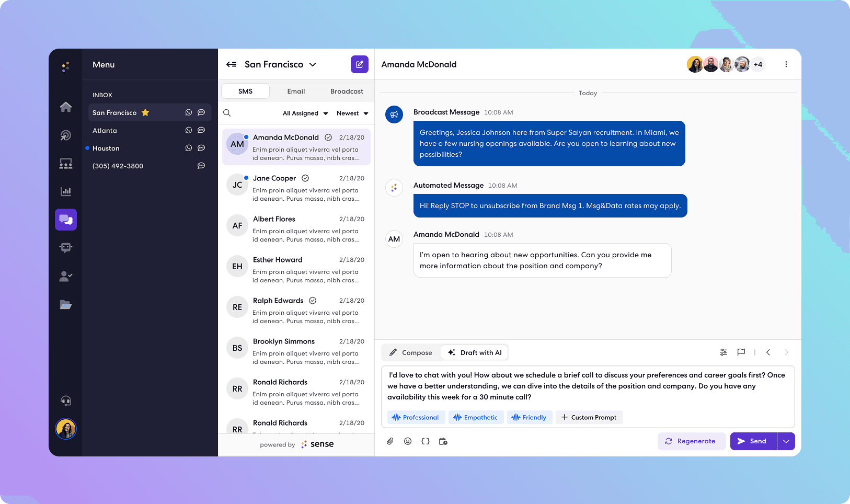Screen dimensions: 850x504
Task: Open the folder icon in sidebar
Action: [x=66, y=305]
